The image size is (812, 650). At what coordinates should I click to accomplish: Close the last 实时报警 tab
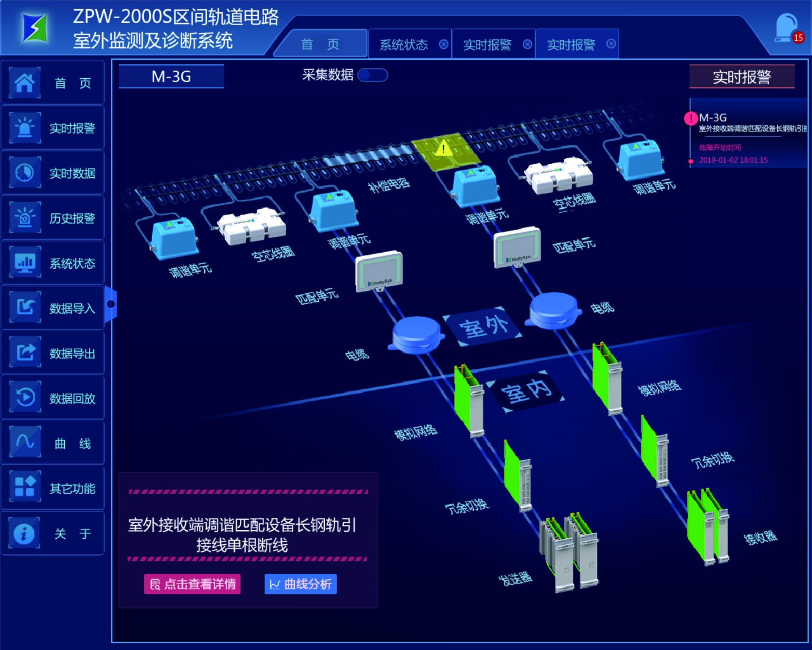pos(611,44)
